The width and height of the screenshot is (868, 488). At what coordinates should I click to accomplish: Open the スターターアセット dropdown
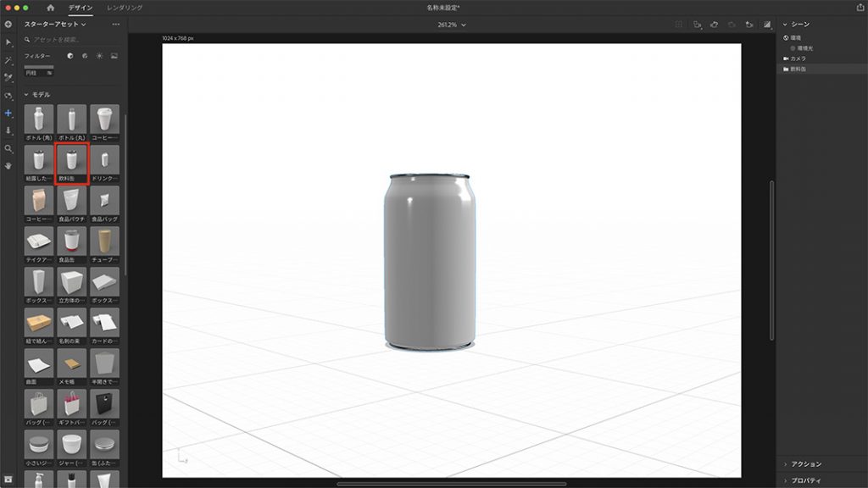(56, 24)
